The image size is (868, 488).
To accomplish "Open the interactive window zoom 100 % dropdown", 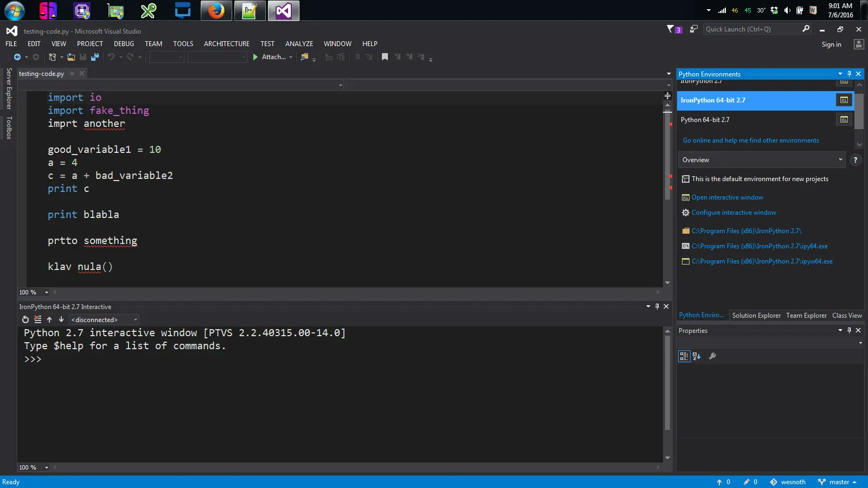I will [x=47, y=467].
